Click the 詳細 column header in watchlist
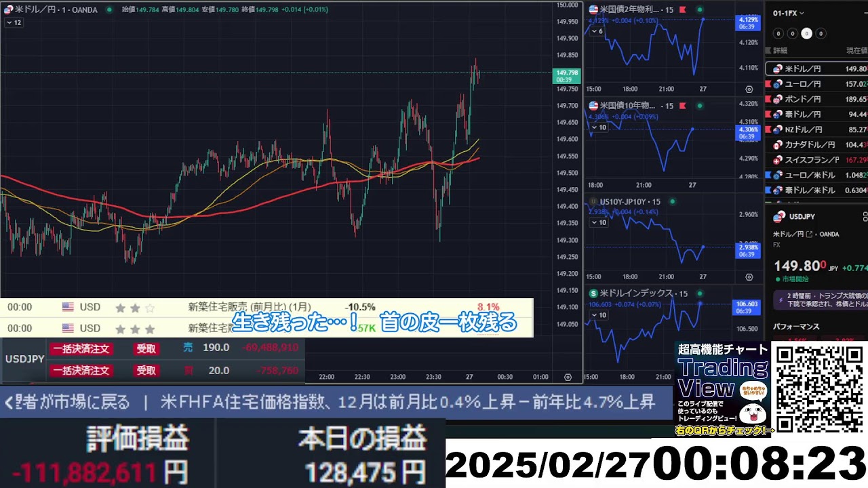Image resolution: width=868 pixels, height=488 pixels. pos(781,51)
